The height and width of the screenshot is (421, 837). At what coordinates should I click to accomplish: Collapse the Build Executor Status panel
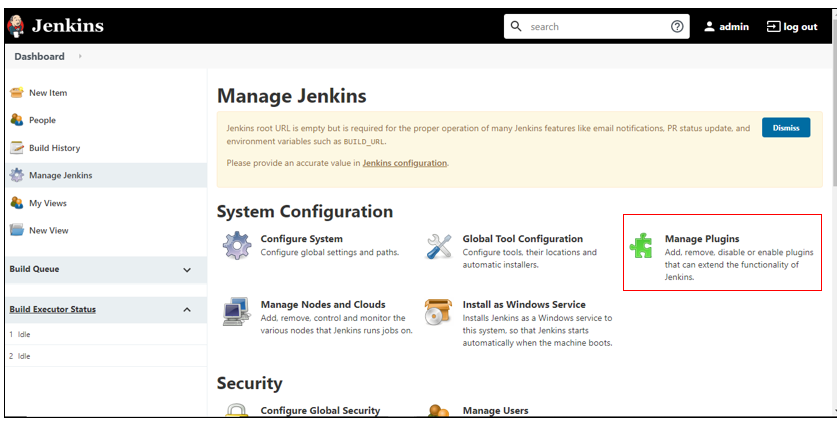[187, 310]
